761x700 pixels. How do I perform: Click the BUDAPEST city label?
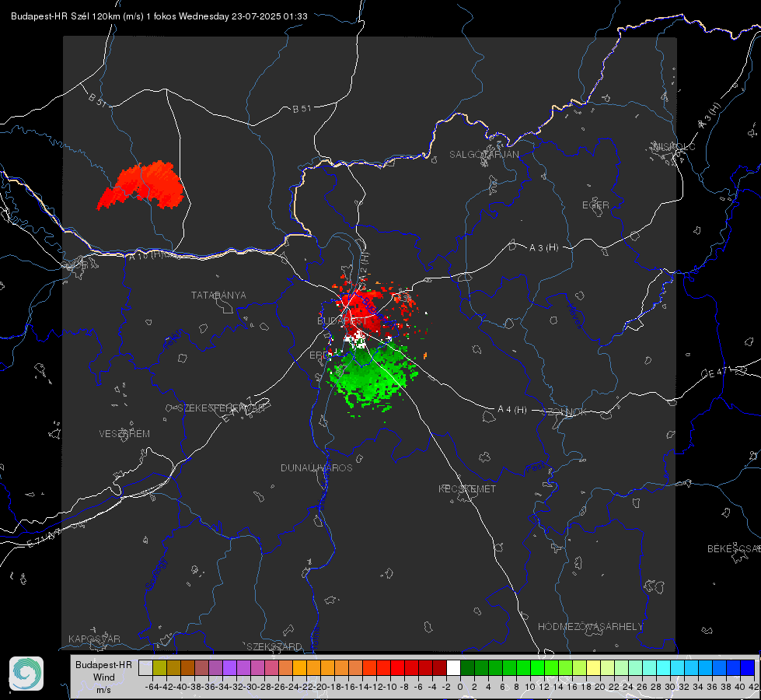click(342, 320)
